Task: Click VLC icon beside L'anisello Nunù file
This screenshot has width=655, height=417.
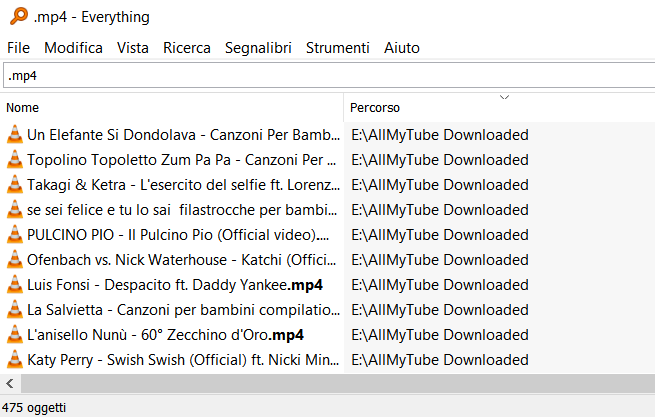Action: pyautogui.click(x=15, y=335)
